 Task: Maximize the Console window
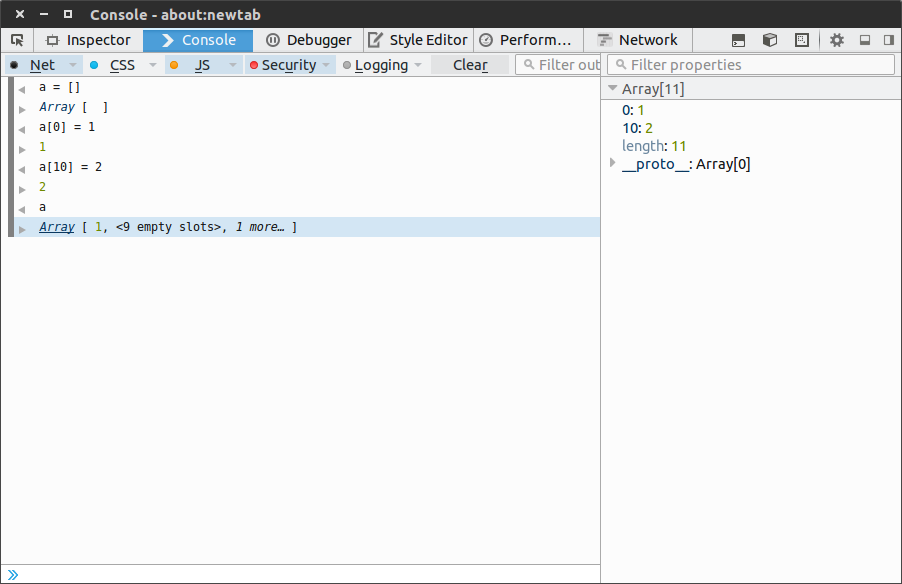pos(68,14)
